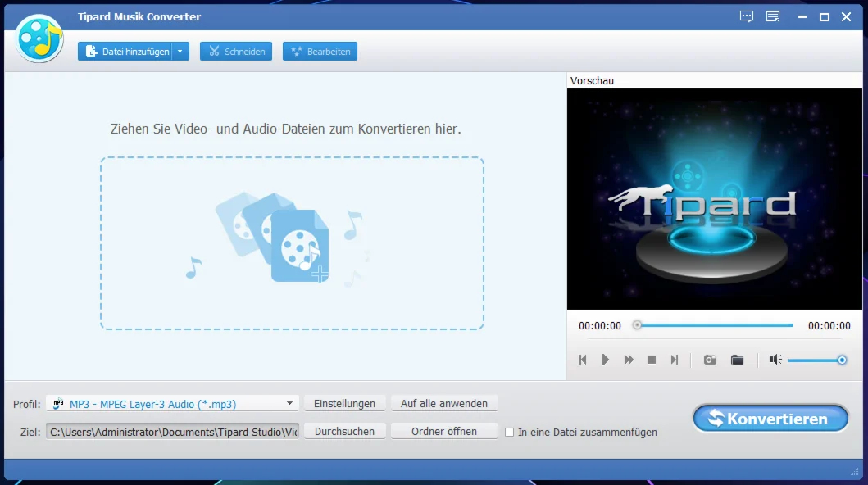The image size is (868, 485).
Task: Click the previous track playback icon
Action: coord(583,360)
